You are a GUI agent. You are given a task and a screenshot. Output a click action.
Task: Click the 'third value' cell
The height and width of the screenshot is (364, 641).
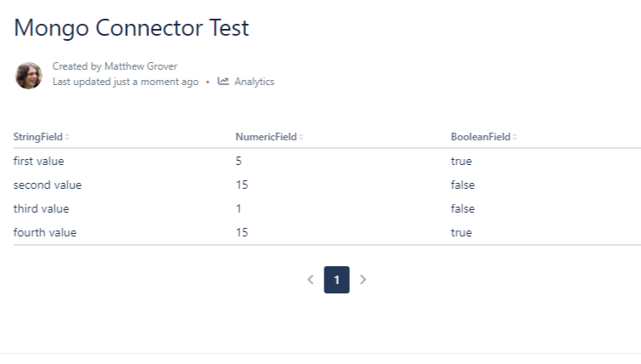[x=42, y=208]
